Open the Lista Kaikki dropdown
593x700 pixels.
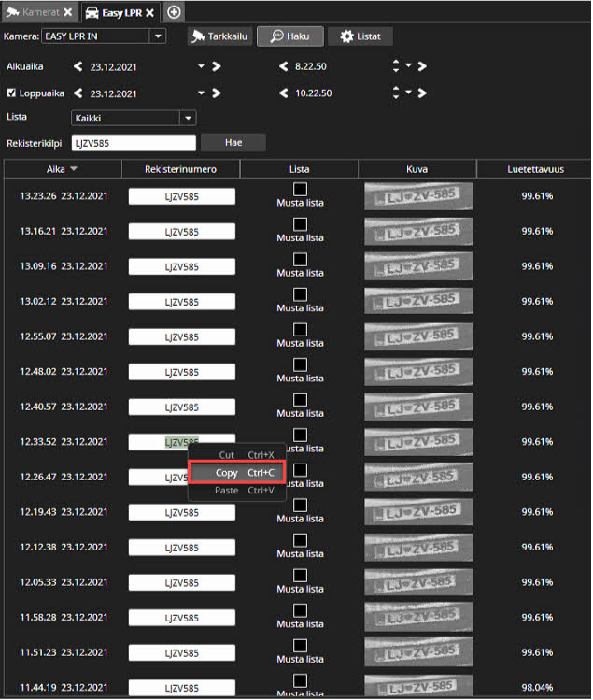(188, 118)
